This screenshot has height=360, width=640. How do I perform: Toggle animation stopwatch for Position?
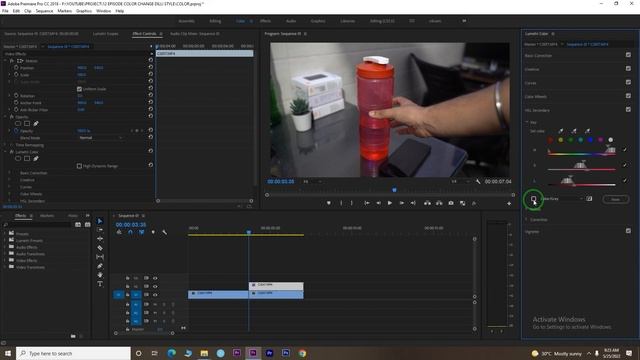click(x=16, y=67)
